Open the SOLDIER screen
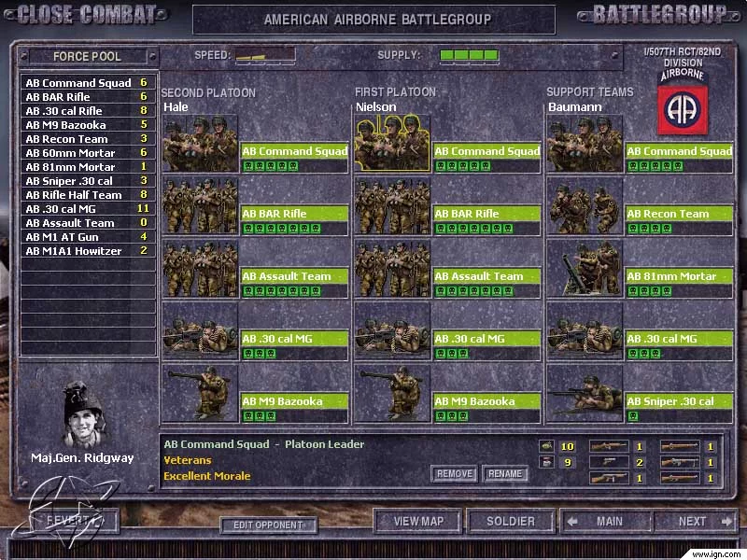 (511, 522)
